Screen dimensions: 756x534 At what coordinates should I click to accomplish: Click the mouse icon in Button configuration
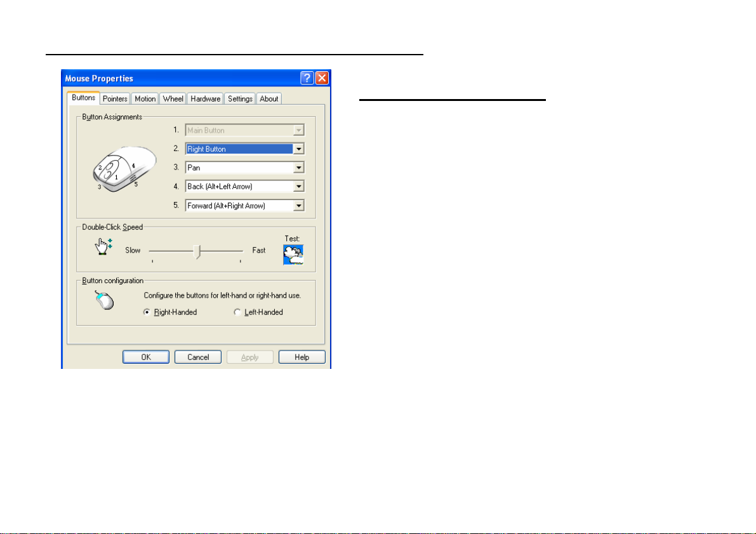[104, 300]
